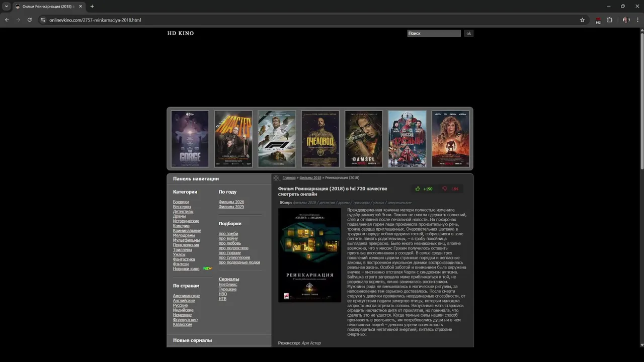Viewport: 644px width, 362px height.
Task: Open the Нетфликс series link
Action: tap(227, 285)
